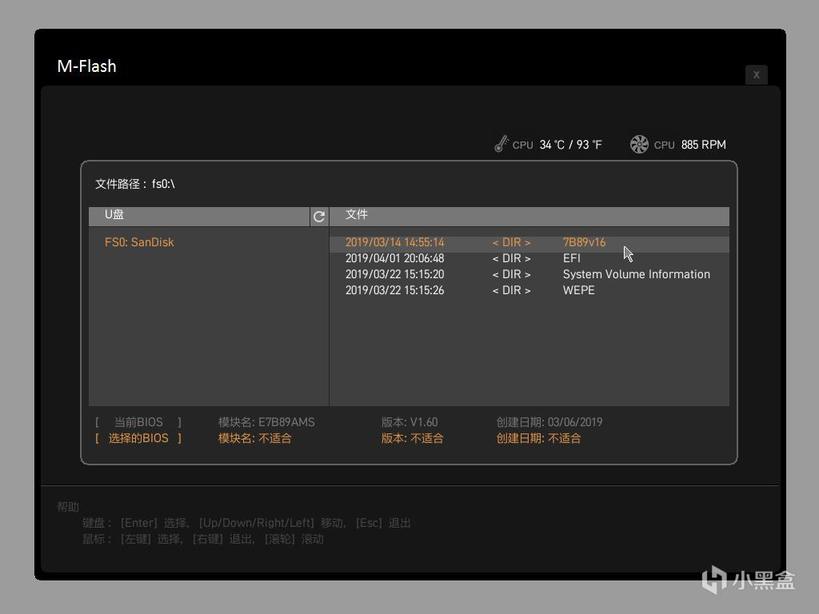
Task: Click the 当前BIOS label
Action: tap(139, 422)
